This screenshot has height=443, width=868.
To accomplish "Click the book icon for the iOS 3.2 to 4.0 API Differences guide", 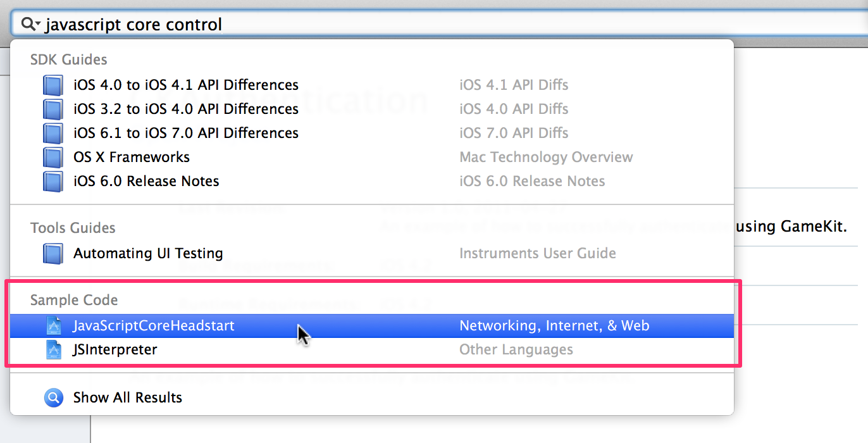I will [x=53, y=109].
